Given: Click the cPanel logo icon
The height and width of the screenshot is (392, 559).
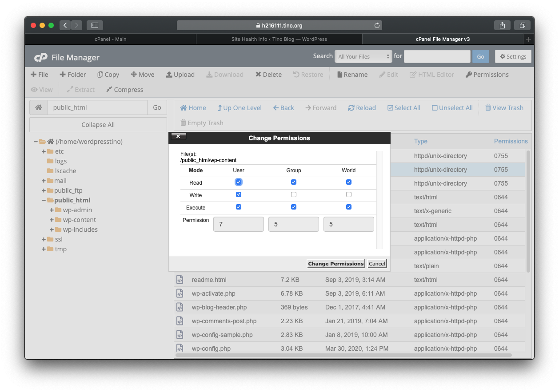Looking at the screenshot, I should pos(41,57).
